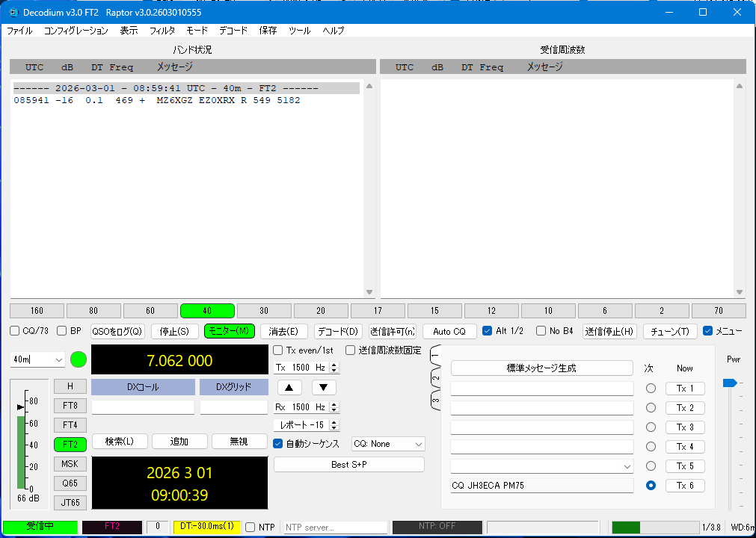756x538 pixels.
Task: Open the ファイル menu
Action: [19, 31]
